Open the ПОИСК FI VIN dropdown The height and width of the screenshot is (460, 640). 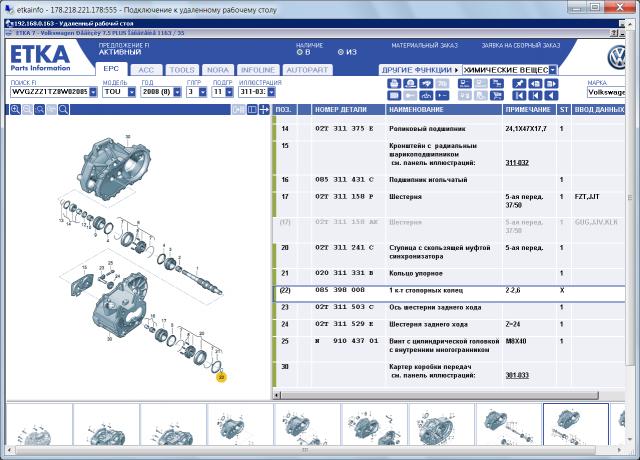click(x=93, y=92)
